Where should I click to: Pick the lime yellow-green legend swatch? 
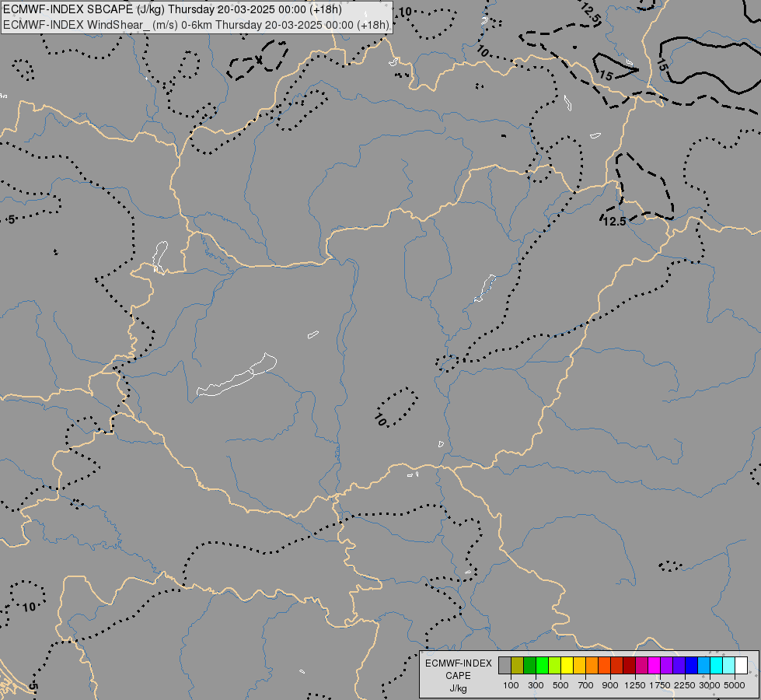coord(555,666)
